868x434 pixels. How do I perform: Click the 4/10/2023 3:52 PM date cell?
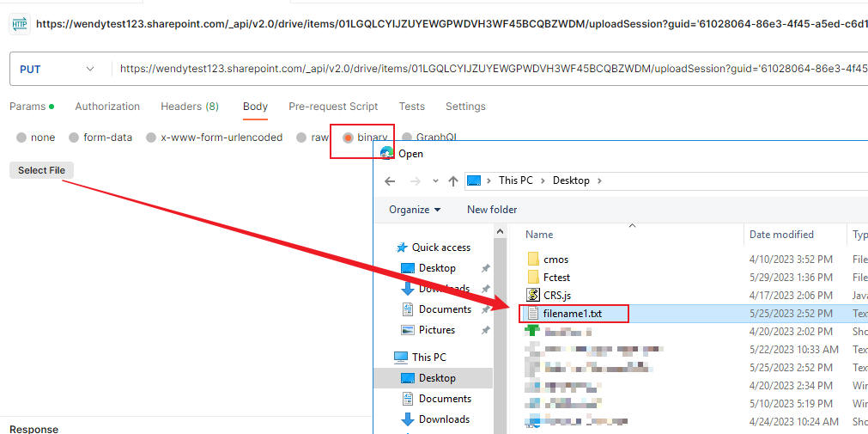tap(791, 260)
